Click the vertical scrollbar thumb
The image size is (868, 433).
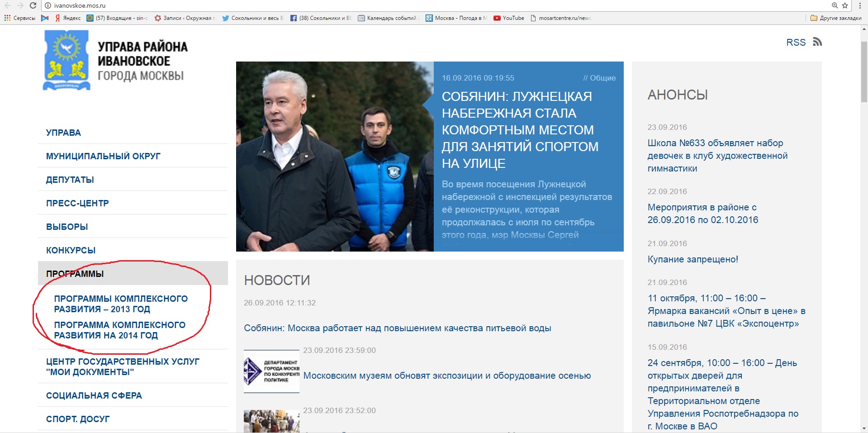[x=864, y=71]
